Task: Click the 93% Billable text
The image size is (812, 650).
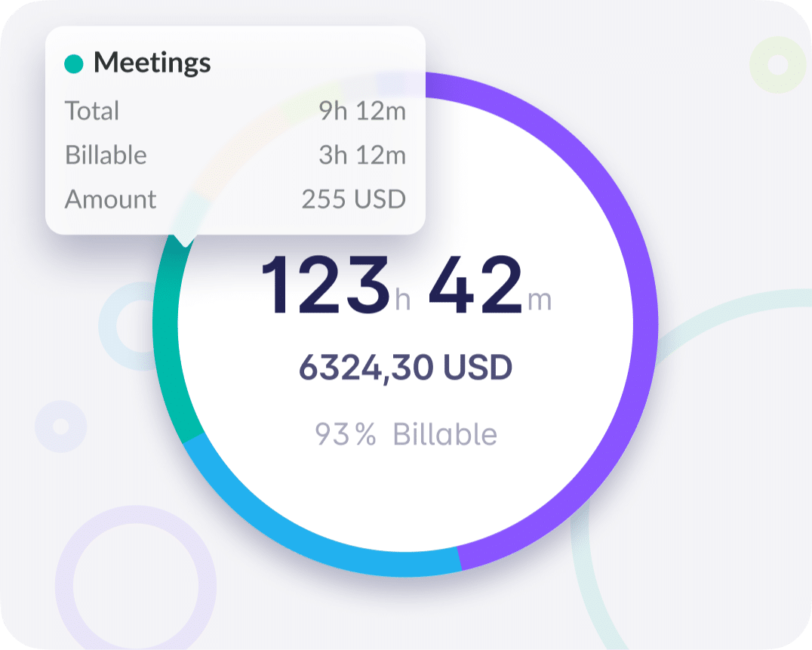Action: pos(405,435)
